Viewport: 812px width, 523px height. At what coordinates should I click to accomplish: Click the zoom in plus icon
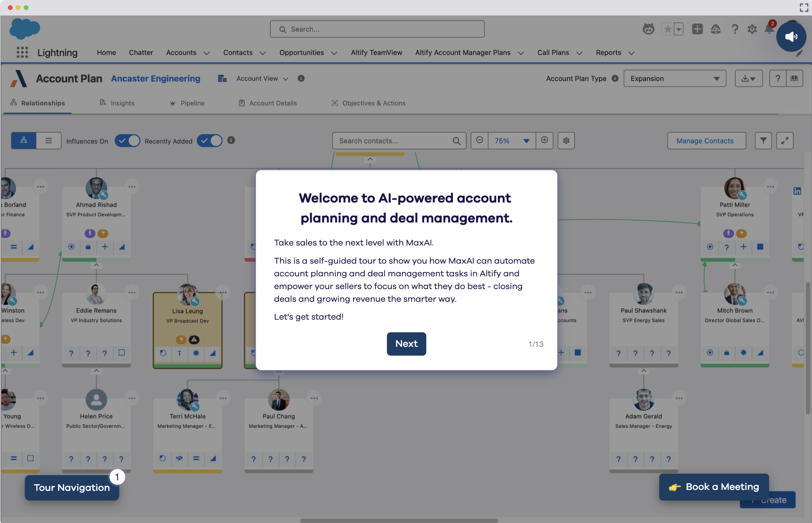click(544, 140)
